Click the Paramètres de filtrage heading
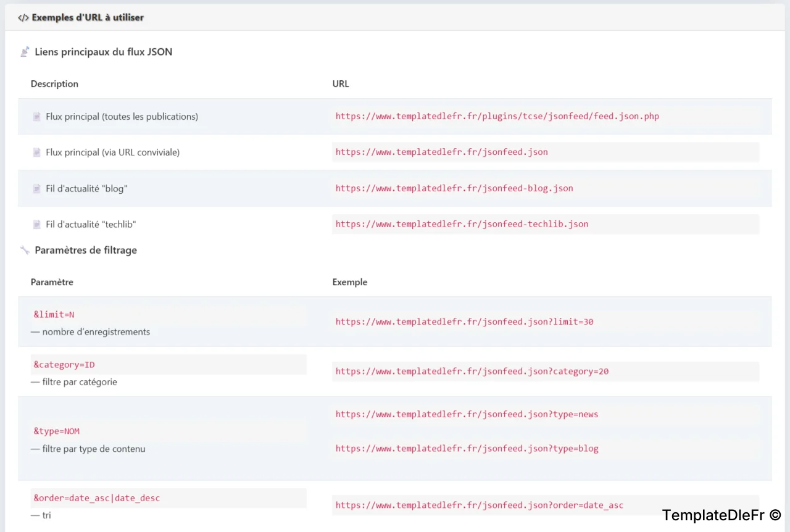Viewport: 790px width, 532px height. (x=86, y=250)
